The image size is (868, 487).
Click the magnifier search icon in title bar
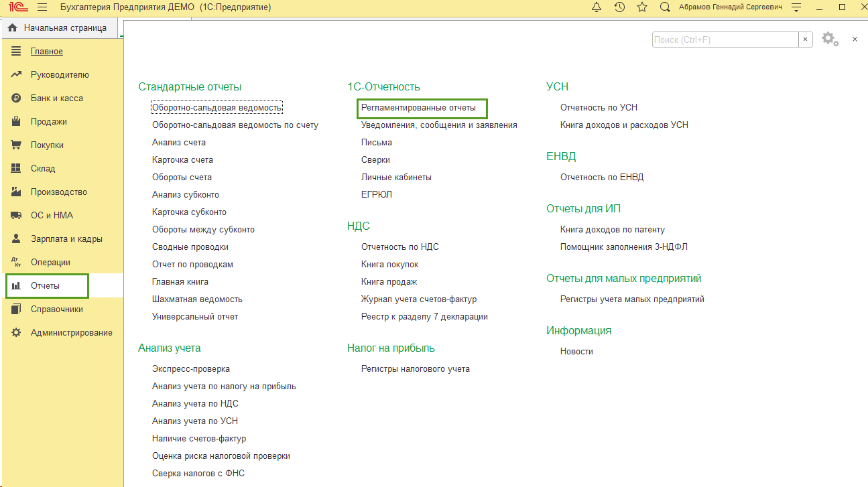pyautogui.click(x=665, y=7)
